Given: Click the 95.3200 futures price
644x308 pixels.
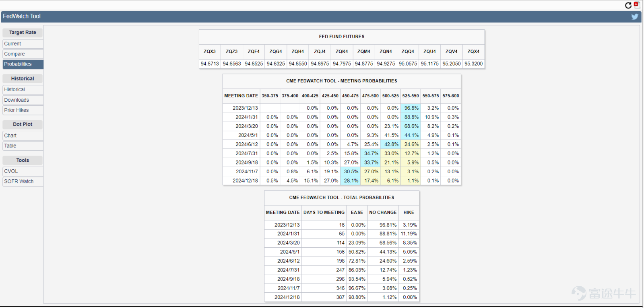Looking at the screenshot, I should 474,64.
